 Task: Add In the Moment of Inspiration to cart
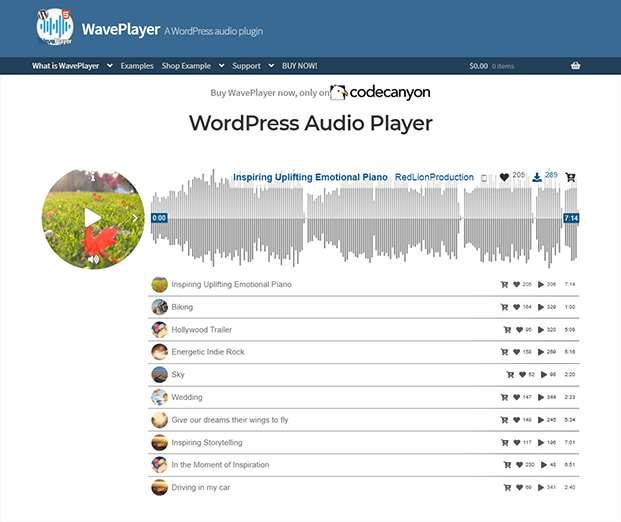tap(507, 465)
